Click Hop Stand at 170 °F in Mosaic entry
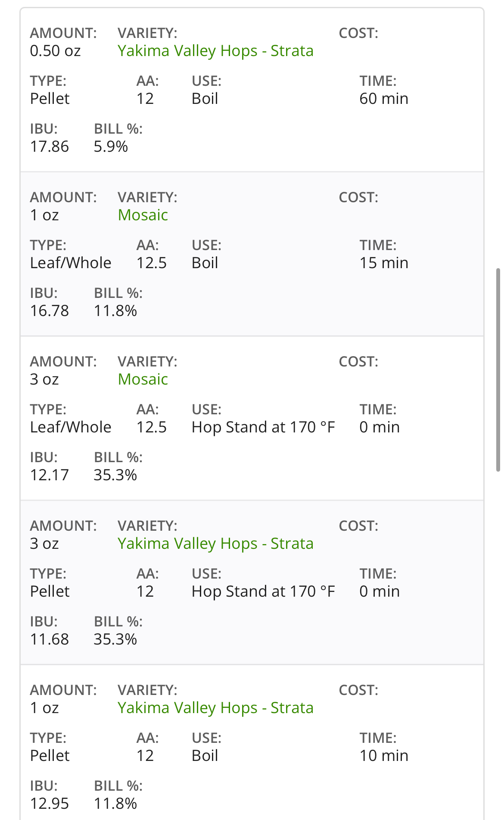The image size is (504, 820). click(x=263, y=427)
